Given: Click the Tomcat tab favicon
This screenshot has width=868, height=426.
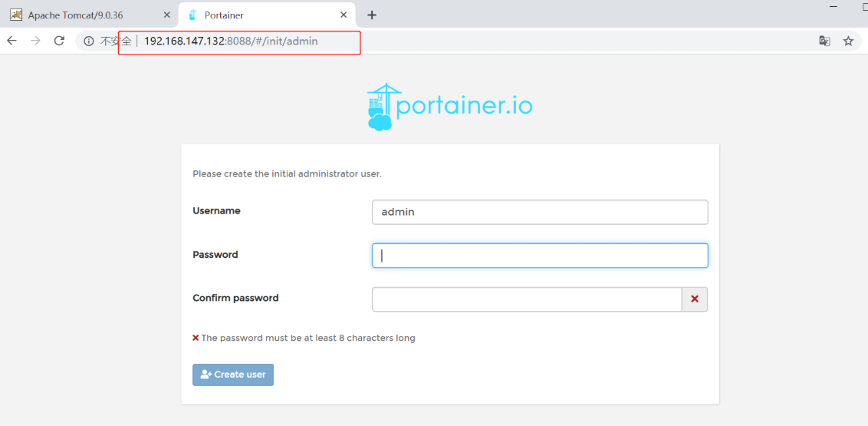Looking at the screenshot, I should coord(16,15).
